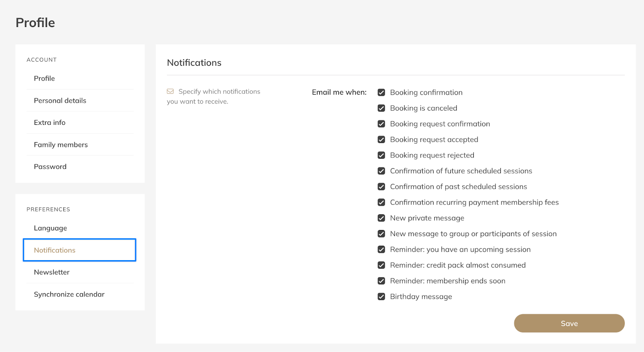The height and width of the screenshot is (352, 644).
Task: Uncheck Booking request accepted option
Action: pos(381,140)
